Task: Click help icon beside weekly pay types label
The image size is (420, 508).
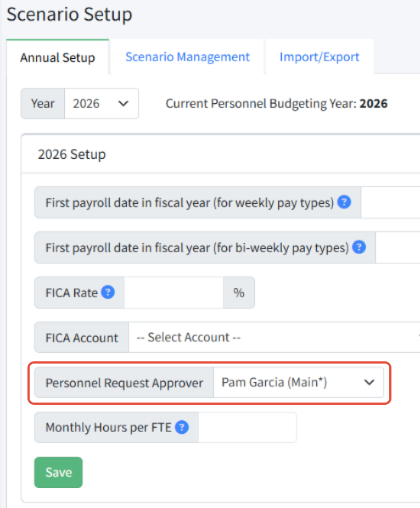Action: pos(344,202)
